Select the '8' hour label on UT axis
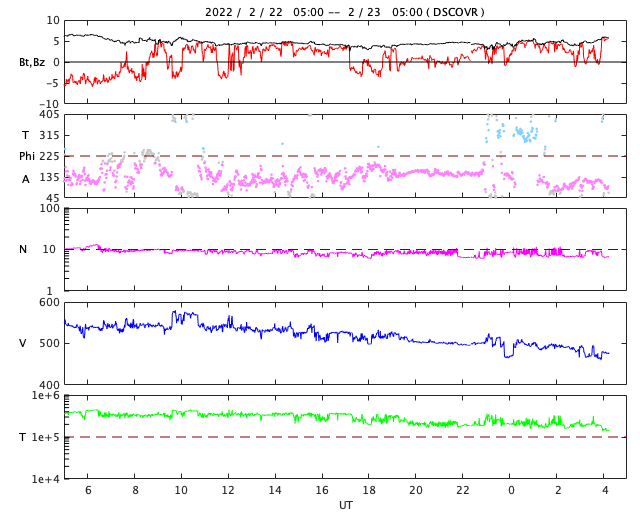 tap(135, 490)
